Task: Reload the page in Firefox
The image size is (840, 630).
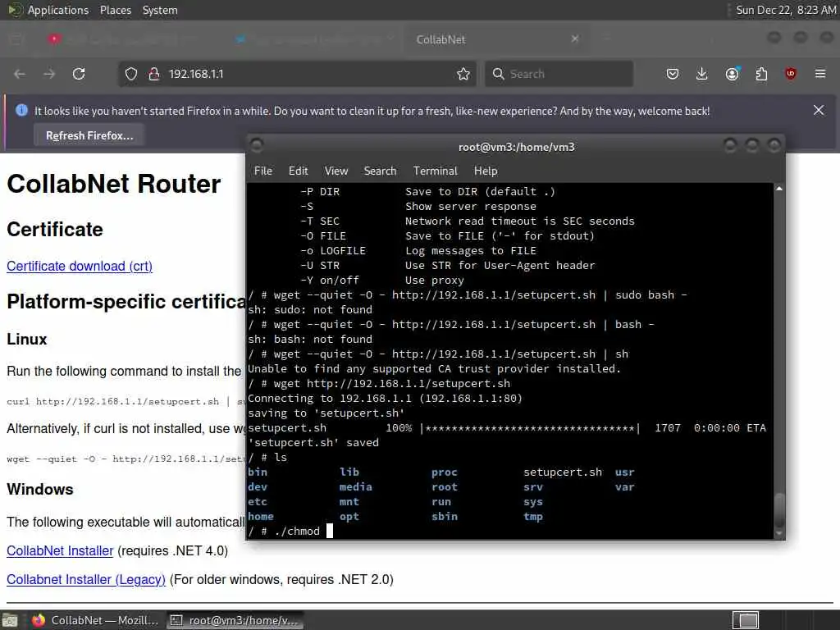Action: point(79,74)
